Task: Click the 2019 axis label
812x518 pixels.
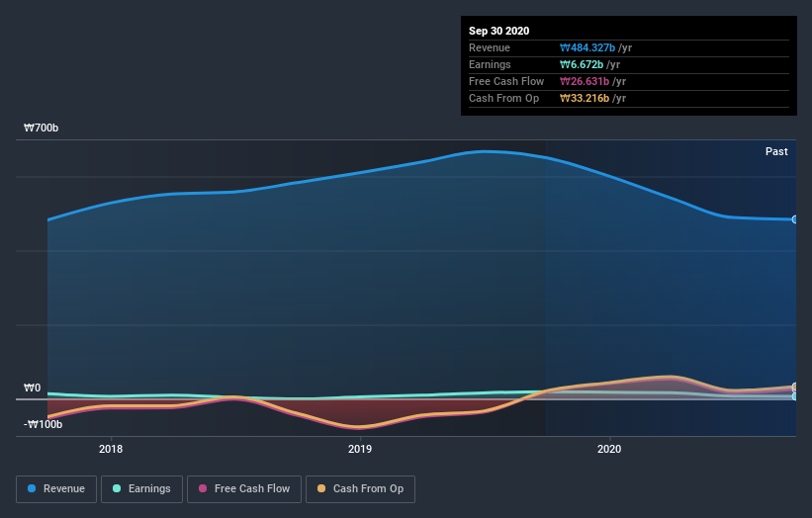Action: coord(360,449)
